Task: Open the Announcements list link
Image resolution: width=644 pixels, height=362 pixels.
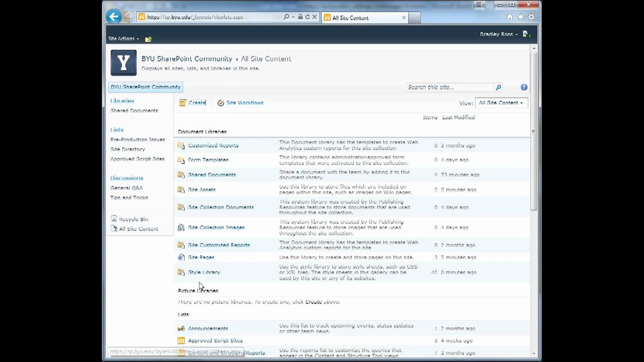Action: 208,329
